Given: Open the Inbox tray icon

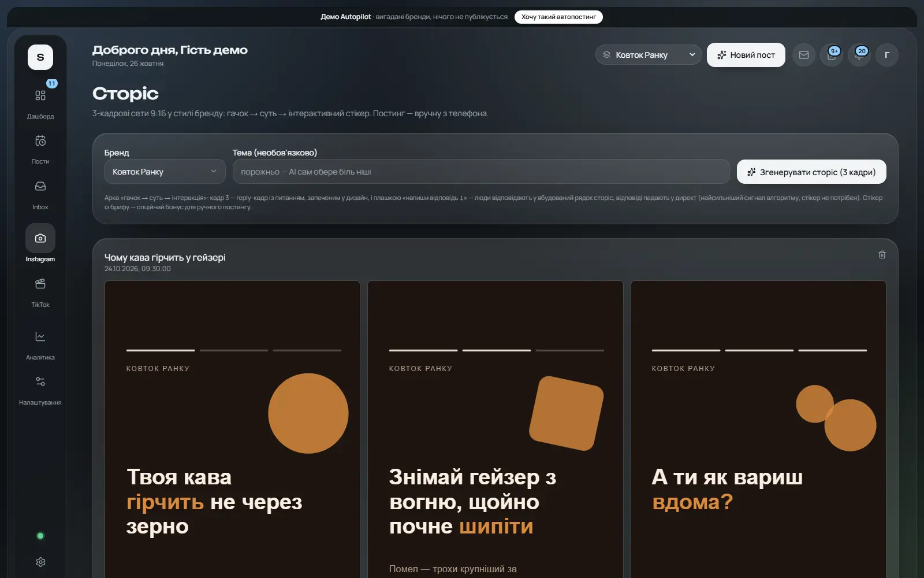Looking at the screenshot, I should pyautogui.click(x=40, y=186).
